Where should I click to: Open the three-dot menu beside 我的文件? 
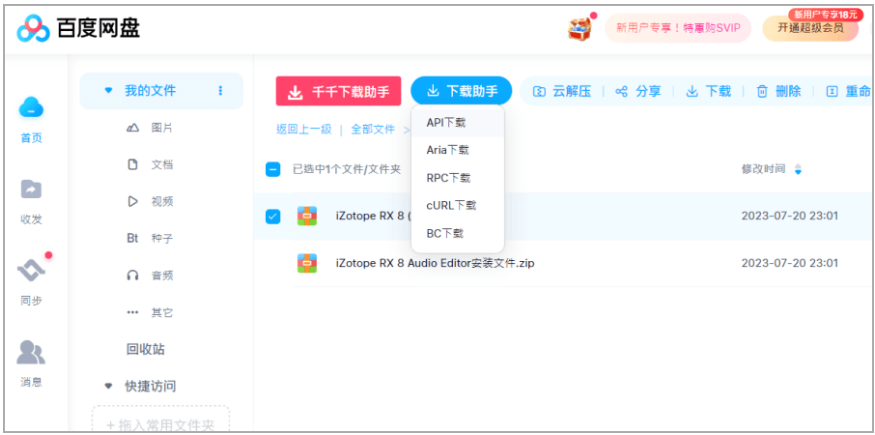tap(220, 90)
